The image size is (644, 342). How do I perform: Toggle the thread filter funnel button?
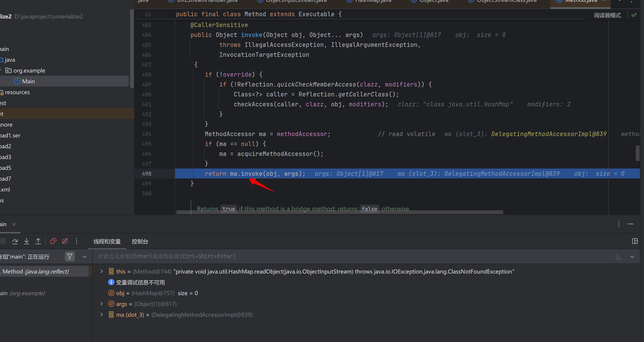[70, 256]
